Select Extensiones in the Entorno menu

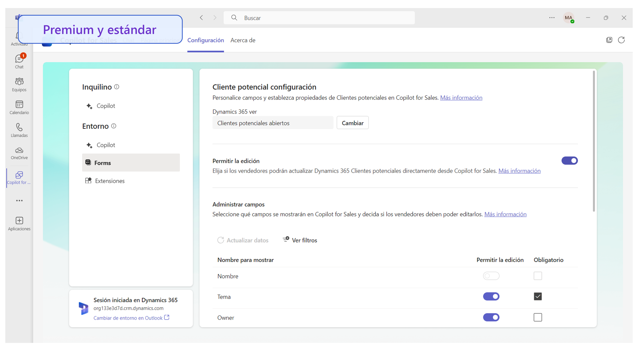(x=110, y=181)
